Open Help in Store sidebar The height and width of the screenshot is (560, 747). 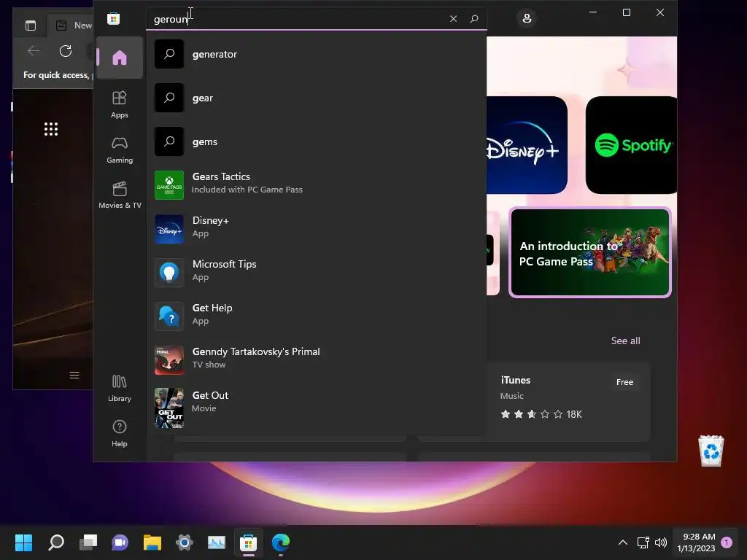(120, 433)
